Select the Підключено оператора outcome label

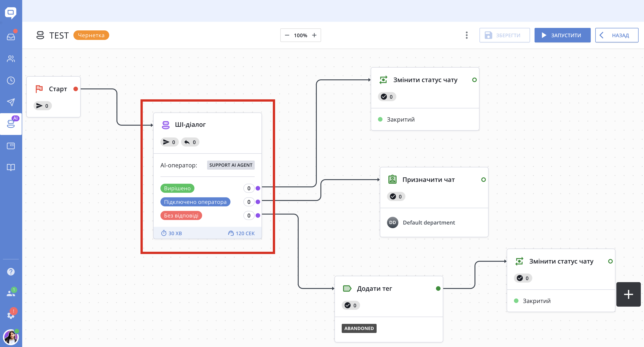click(x=195, y=202)
